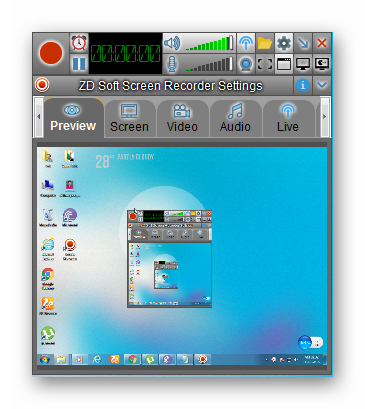This screenshot has height=409, width=365.
Task: Click the Computer desktop icon in preview
Action: pos(48,188)
